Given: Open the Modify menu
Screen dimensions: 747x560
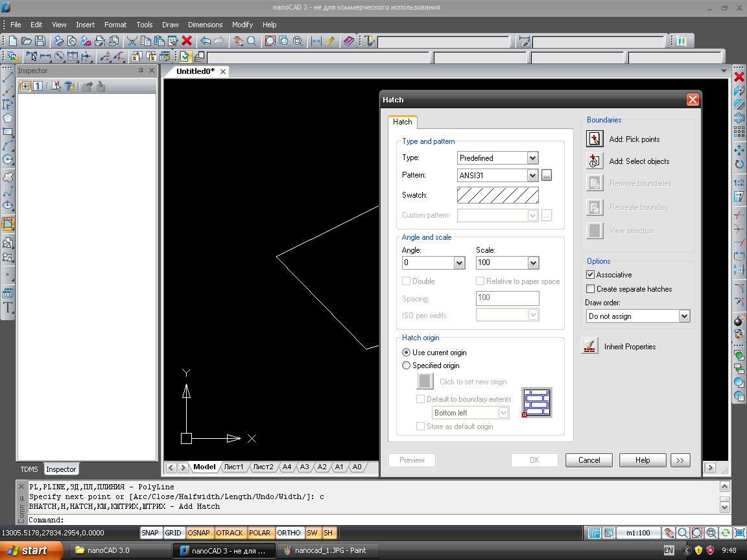Looking at the screenshot, I should [x=243, y=25].
